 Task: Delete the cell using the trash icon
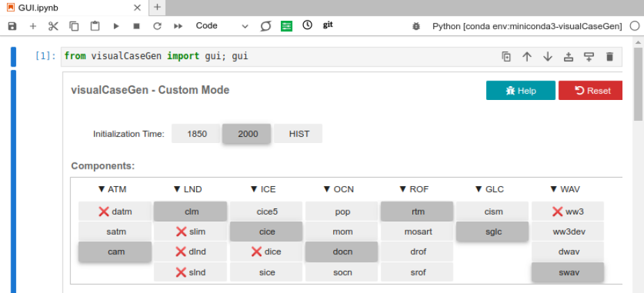point(610,57)
